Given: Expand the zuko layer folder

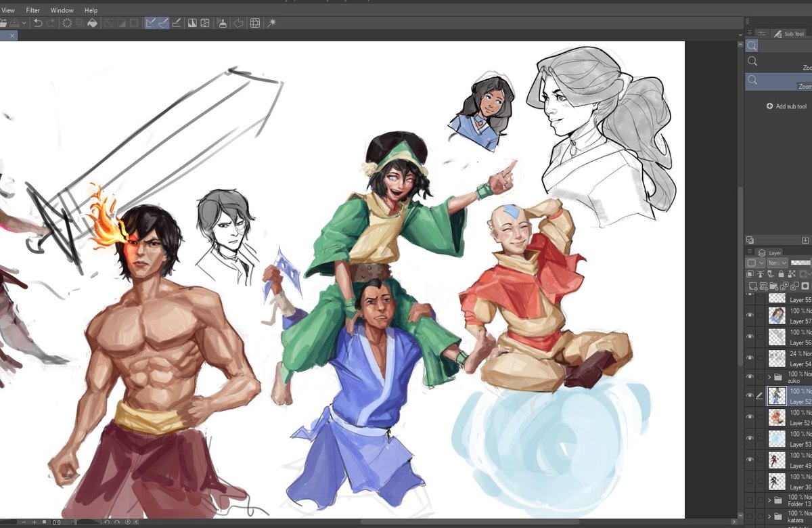Looking at the screenshot, I should [769, 376].
